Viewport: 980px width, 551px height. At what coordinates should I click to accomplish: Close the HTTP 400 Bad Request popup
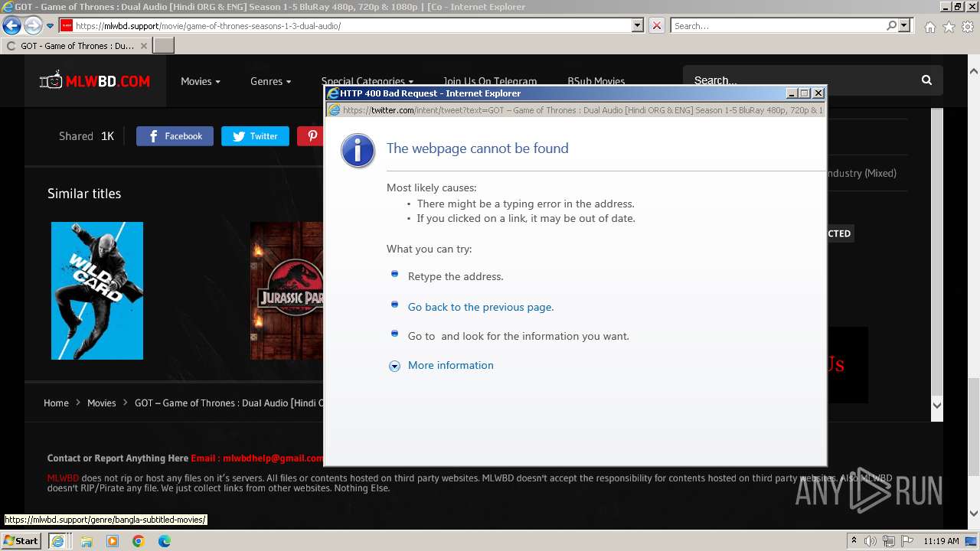(818, 93)
